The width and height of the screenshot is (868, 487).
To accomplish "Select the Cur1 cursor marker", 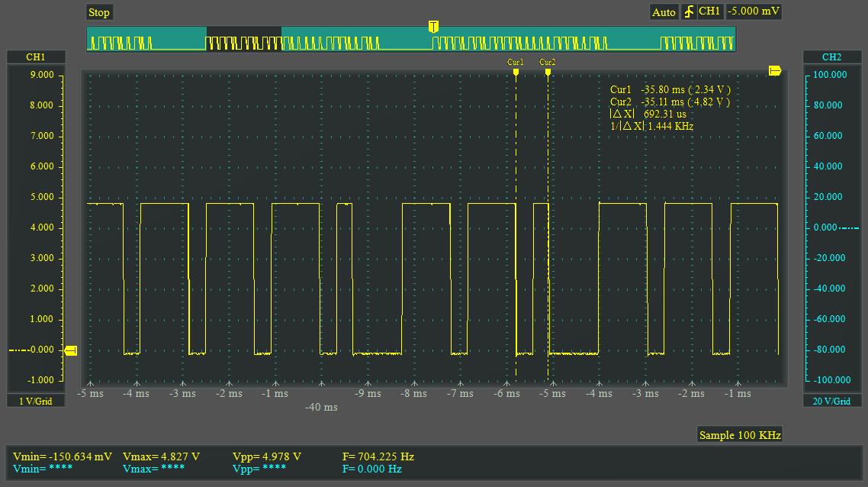I will pyautogui.click(x=516, y=68).
